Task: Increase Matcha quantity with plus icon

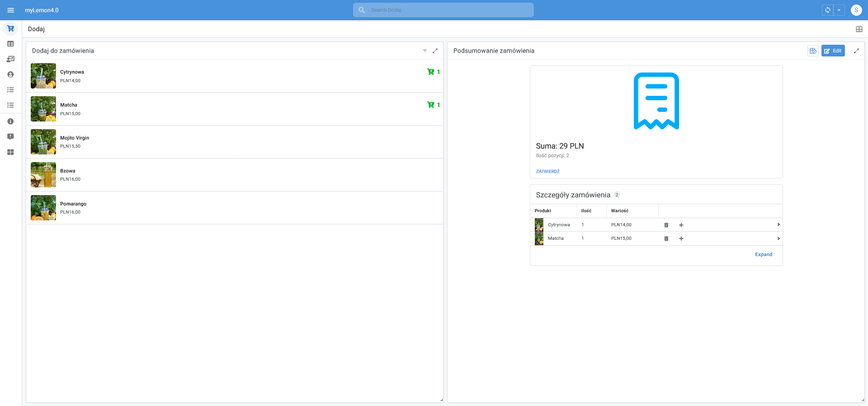Action: coord(681,238)
